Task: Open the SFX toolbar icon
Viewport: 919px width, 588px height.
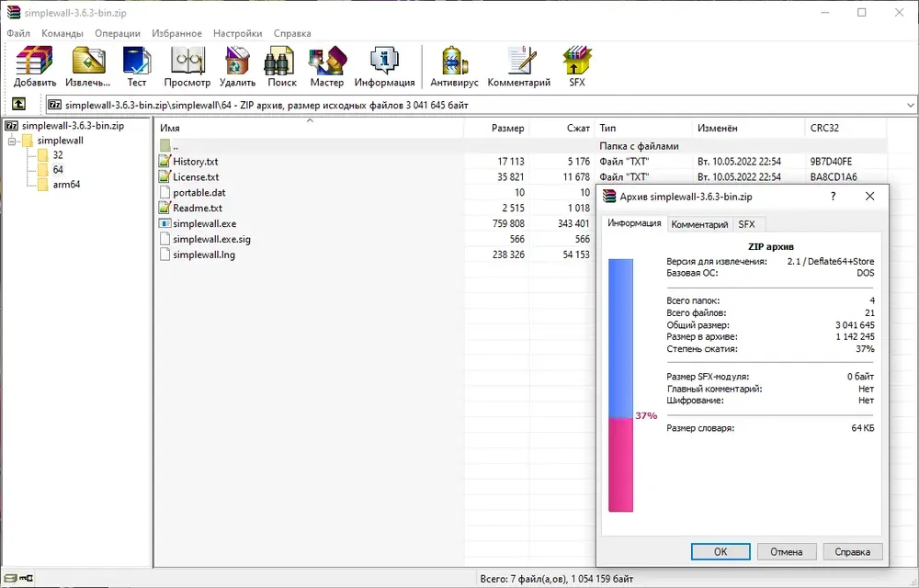Action: point(577,67)
